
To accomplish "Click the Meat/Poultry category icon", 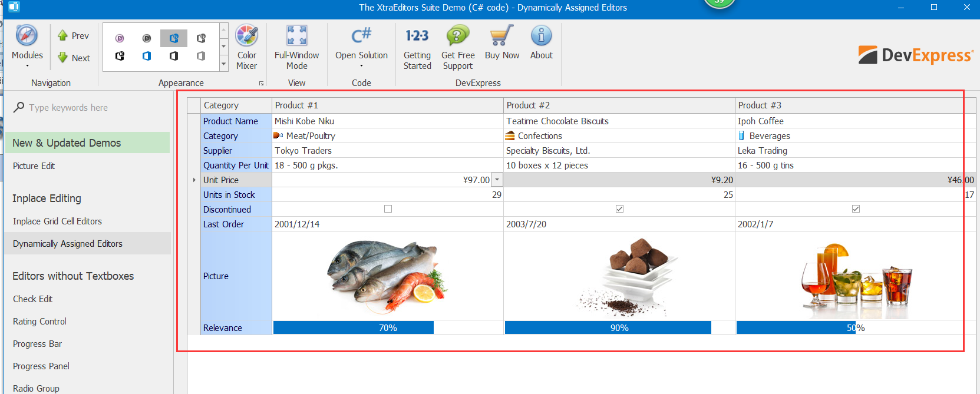I will coord(279,135).
